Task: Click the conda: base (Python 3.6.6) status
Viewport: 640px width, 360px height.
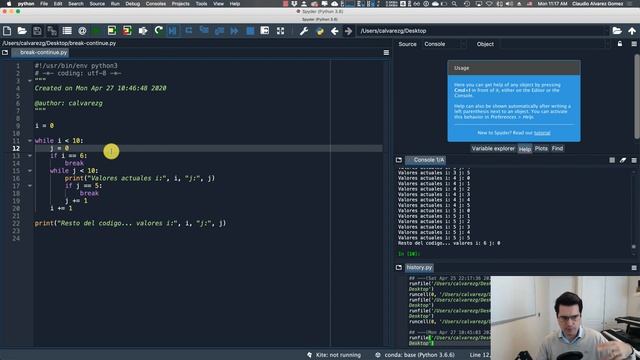Action: click(415, 355)
